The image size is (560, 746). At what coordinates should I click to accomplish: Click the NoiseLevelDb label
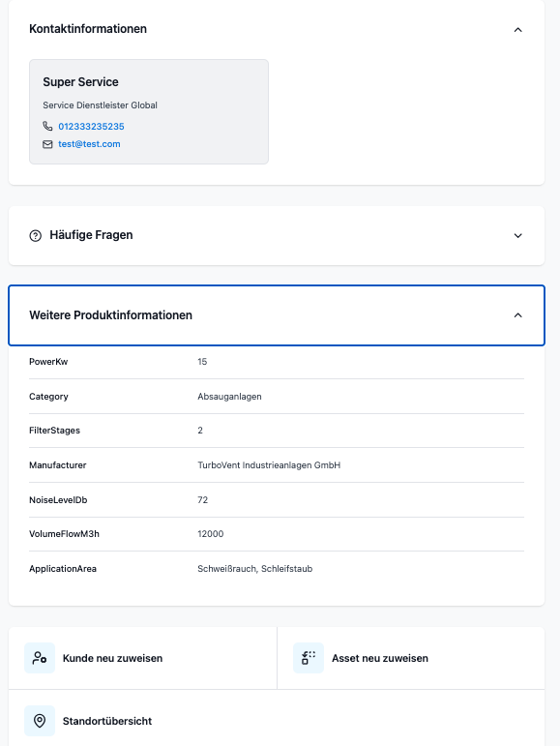click(x=58, y=500)
